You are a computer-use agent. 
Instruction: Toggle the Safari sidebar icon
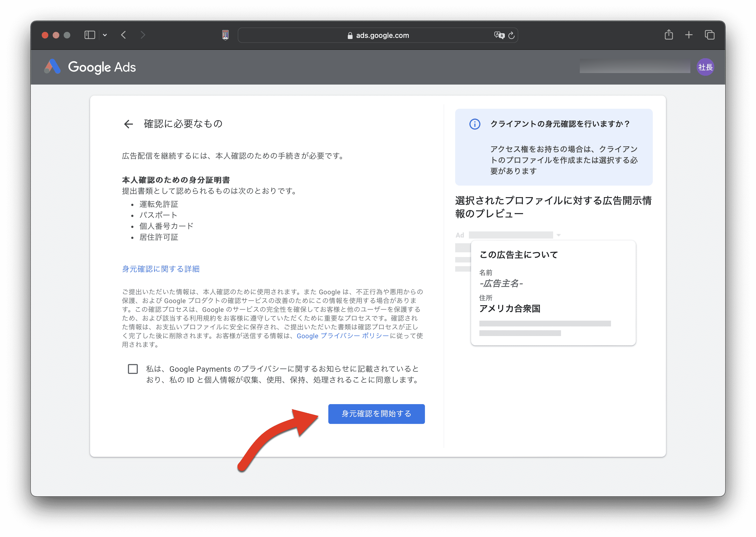pyautogui.click(x=89, y=35)
